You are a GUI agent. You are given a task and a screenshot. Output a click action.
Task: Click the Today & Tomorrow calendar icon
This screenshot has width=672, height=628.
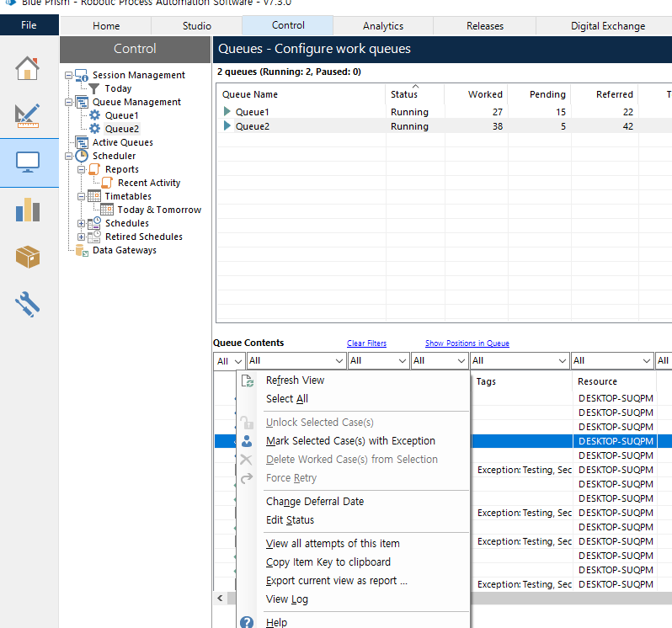[x=107, y=210]
